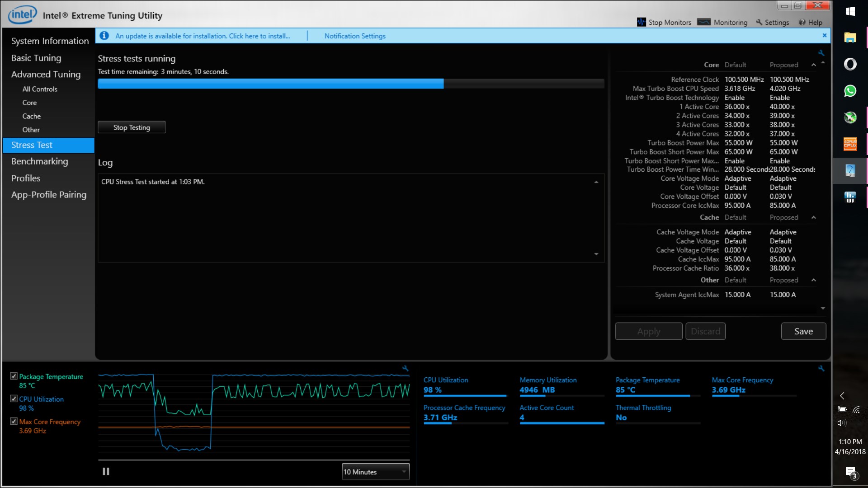The width and height of the screenshot is (868, 488).
Task: Select Other under Advanced Tuning
Action: point(31,130)
